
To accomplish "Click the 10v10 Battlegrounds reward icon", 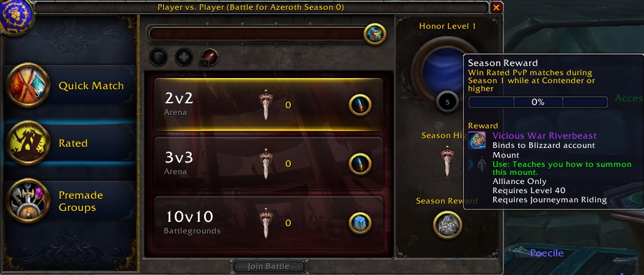I will pyautogui.click(x=360, y=223).
